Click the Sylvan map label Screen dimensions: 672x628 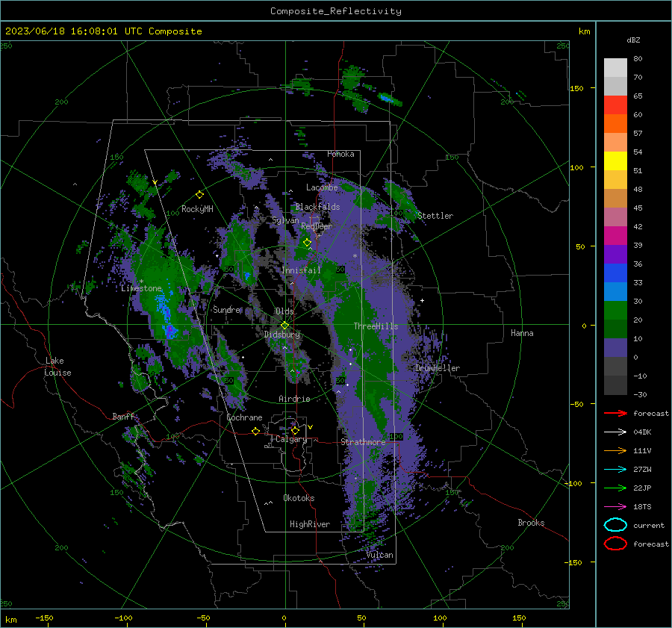click(x=285, y=220)
